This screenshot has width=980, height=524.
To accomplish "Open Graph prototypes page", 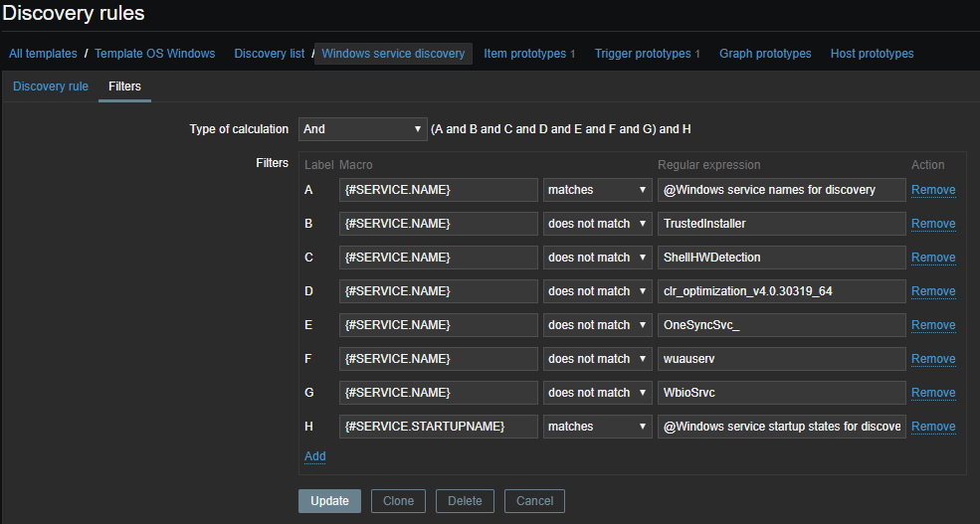I will 765,54.
